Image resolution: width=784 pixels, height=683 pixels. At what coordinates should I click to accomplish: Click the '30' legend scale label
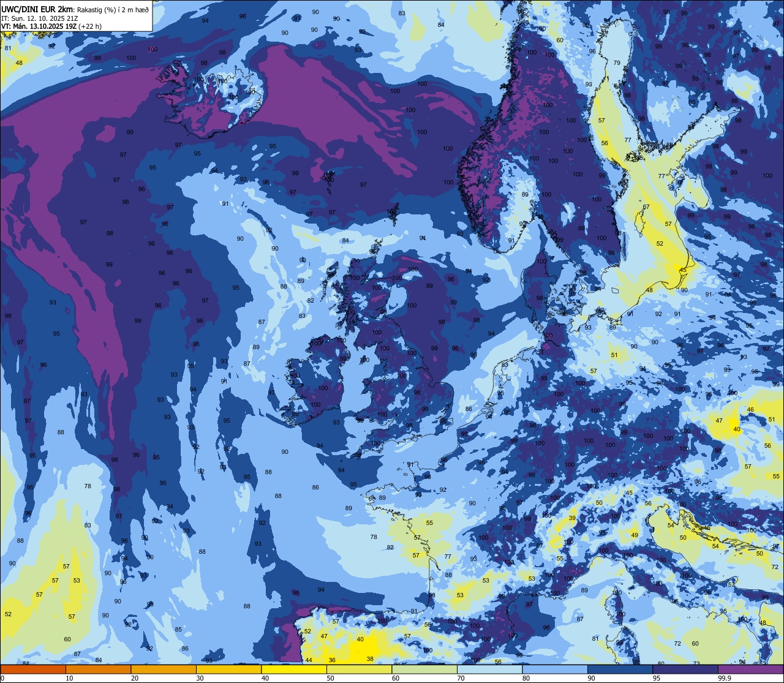(x=200, y=678)
